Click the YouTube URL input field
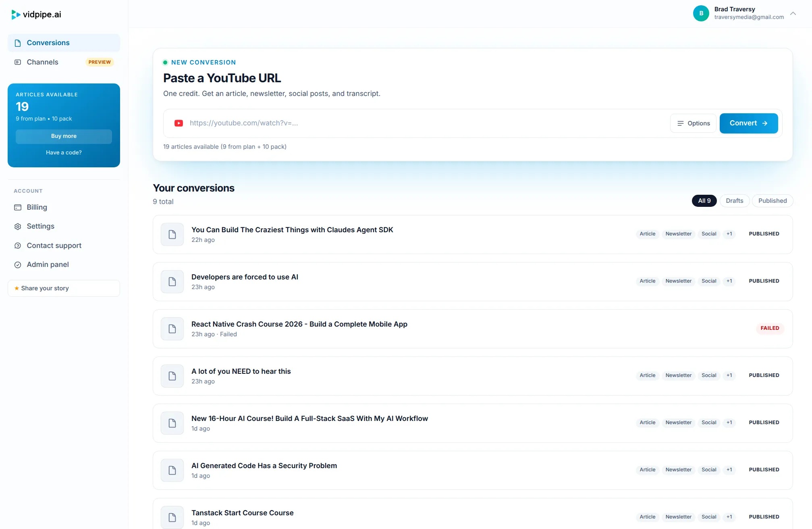 pos(427,123)
